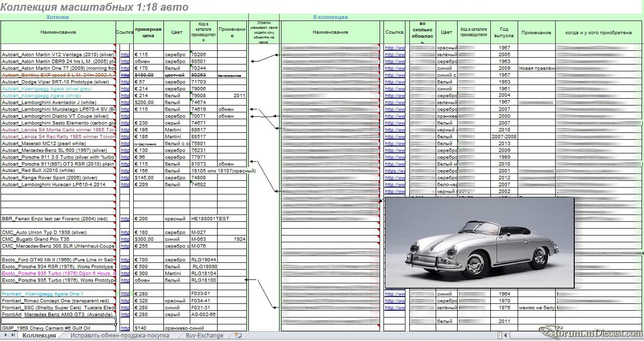Select cell 'Autoart_Lamborghini Diablo VT Coupe (silver)'

pos(58,116)
